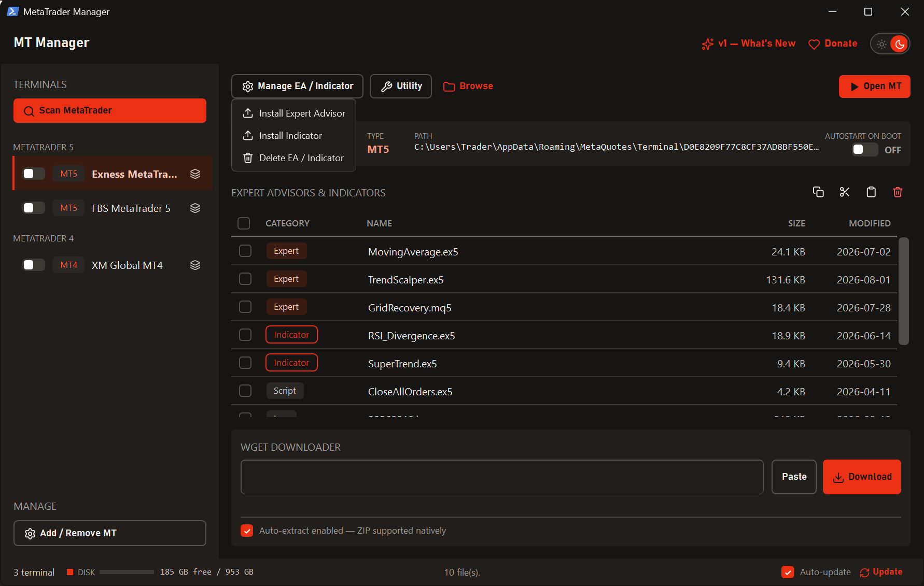Choose Install Indicator from menu
This screenshot has width=924, height=586.
(294, 135)
